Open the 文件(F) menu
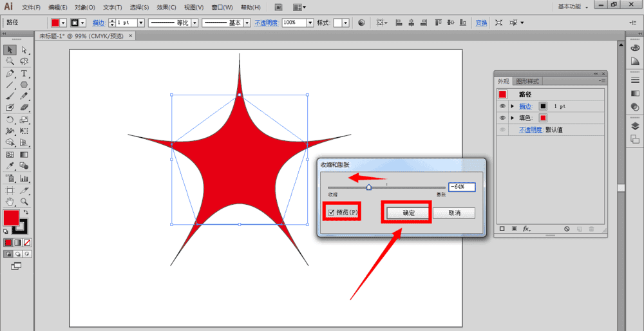644x331 pixels. tap(31, 7)
